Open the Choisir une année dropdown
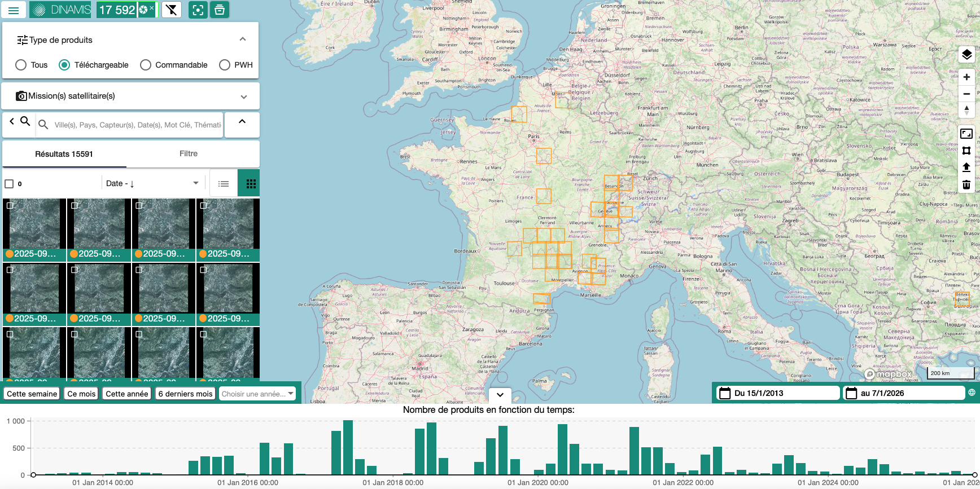Viewport: 980px width, 489px height. coord(257,394)
